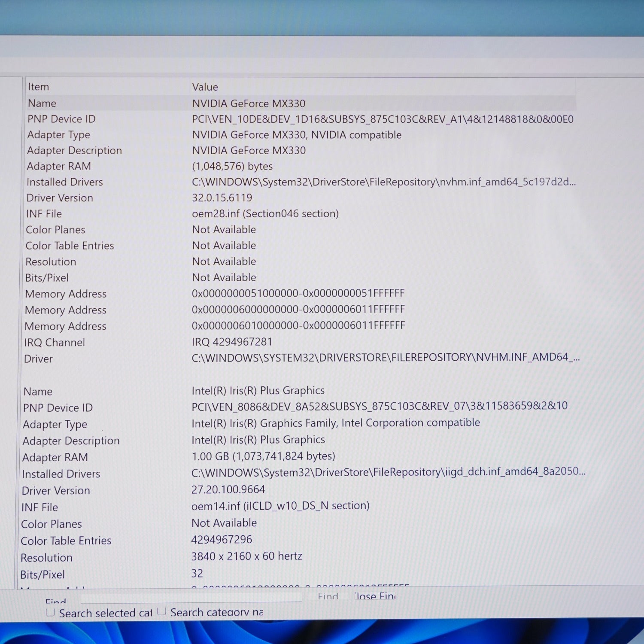644x644 pixels.
Task: Click the iigd_dch.inf_amd64 Installed Drivers path
Action: [x=389, y=472]
